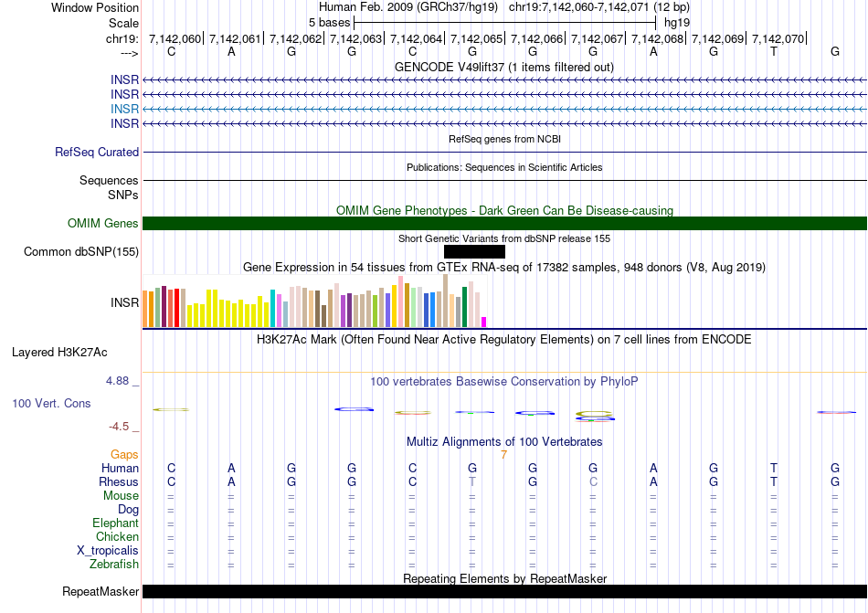Click the GTEx INSR expression bar chart
The height and width of the screenshot is (613, 868).
tap(314, 305)
